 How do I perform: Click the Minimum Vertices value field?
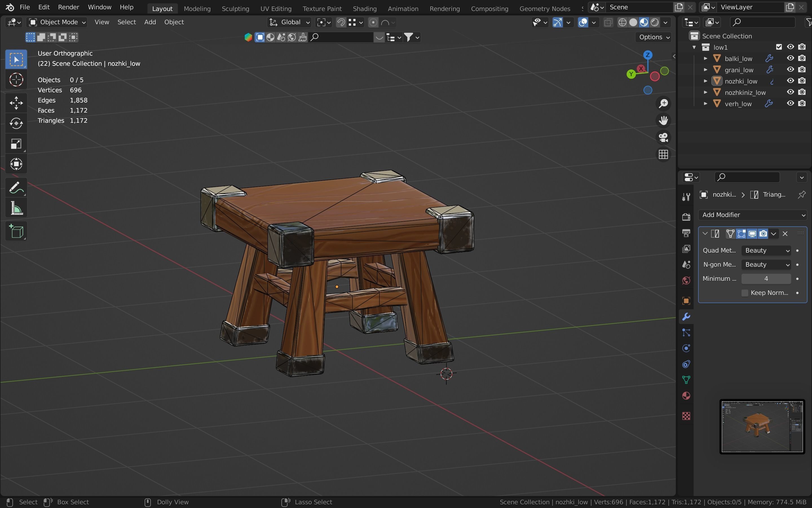[766, 279]
